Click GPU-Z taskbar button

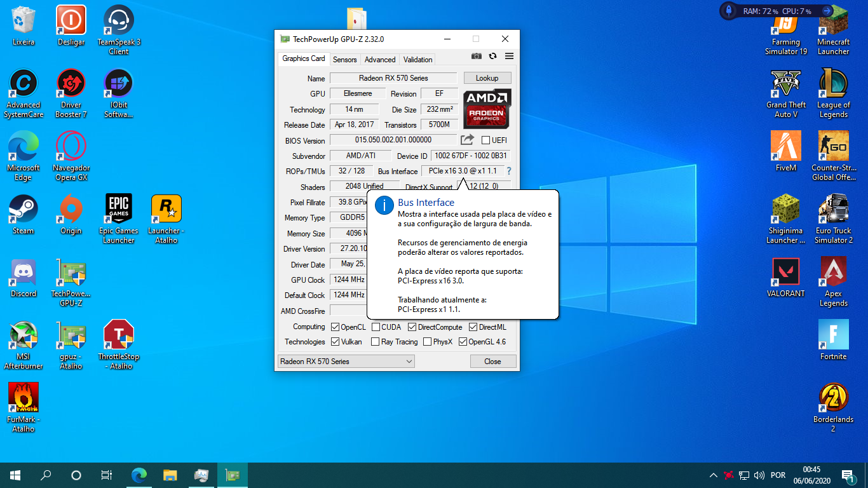click(233, 475)
